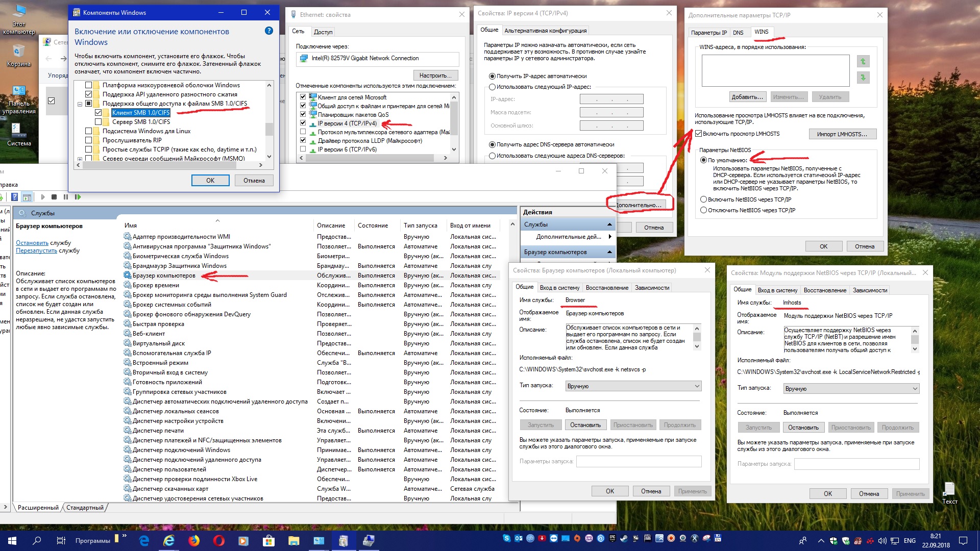The height and width of the screenshot is (551, 980).
Task: Collapse Службы section in Actions pane
Action: [609, 224]
